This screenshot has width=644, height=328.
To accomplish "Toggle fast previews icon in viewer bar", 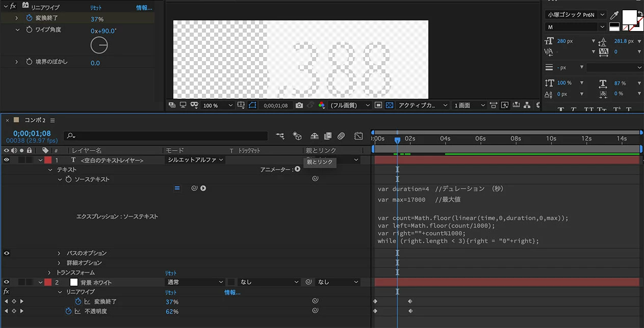I will 505,105.
